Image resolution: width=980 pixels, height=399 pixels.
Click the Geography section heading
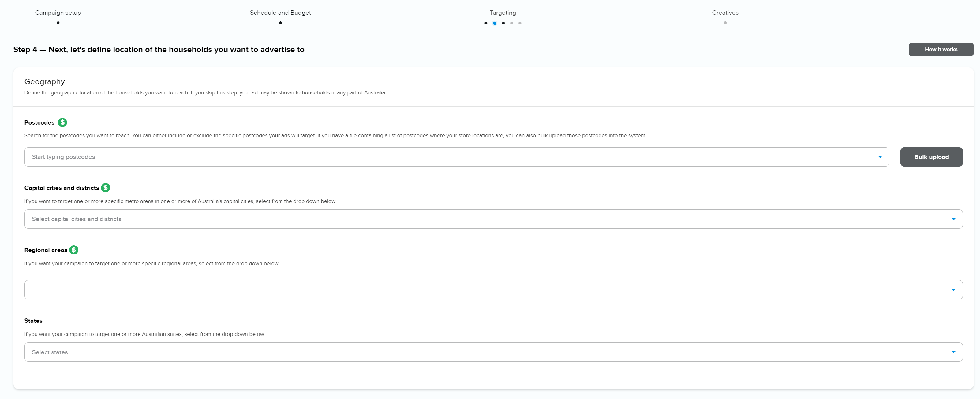point(44,81)
